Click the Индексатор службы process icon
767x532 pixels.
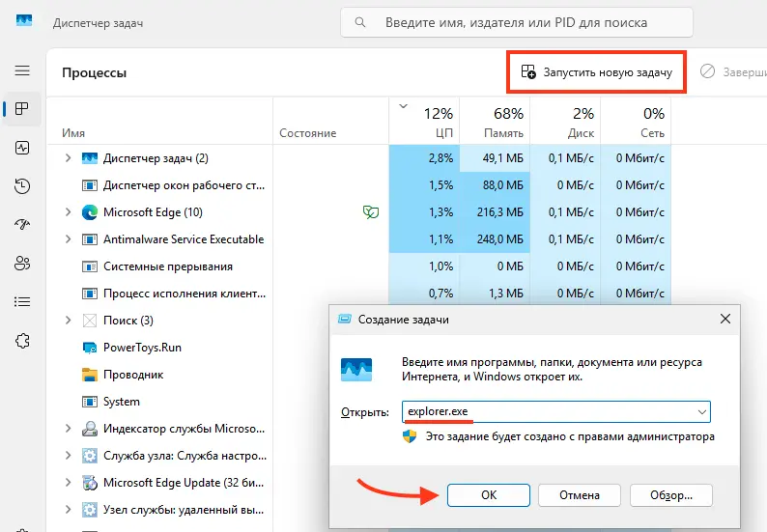click(x=90, y=429)
